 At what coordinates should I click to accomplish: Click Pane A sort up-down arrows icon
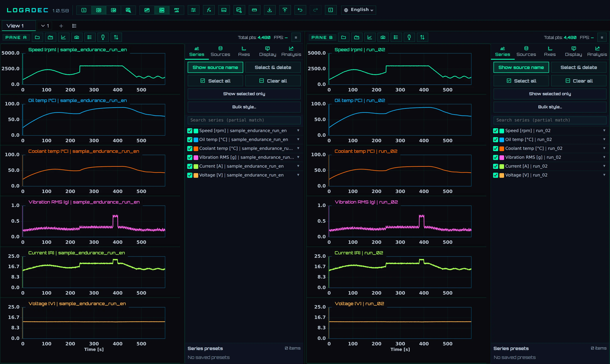point(116,37)
